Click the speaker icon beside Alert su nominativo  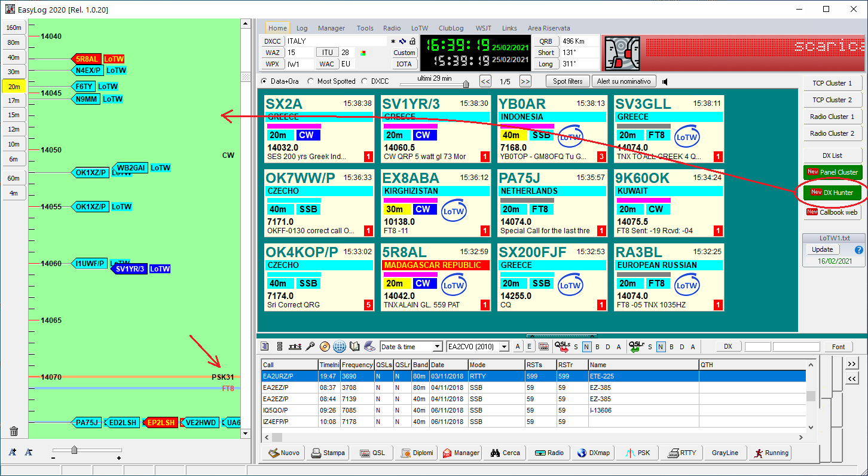click(665, 81)
